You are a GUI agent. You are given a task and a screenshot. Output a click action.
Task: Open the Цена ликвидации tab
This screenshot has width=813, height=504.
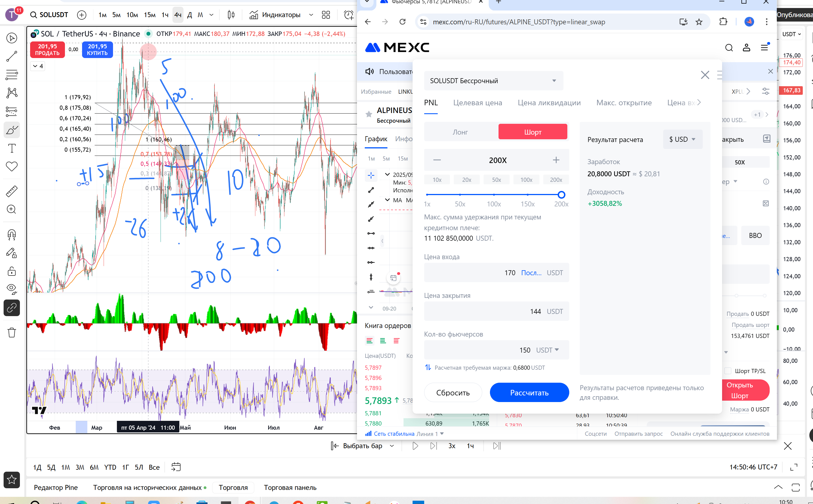[549, 103]
